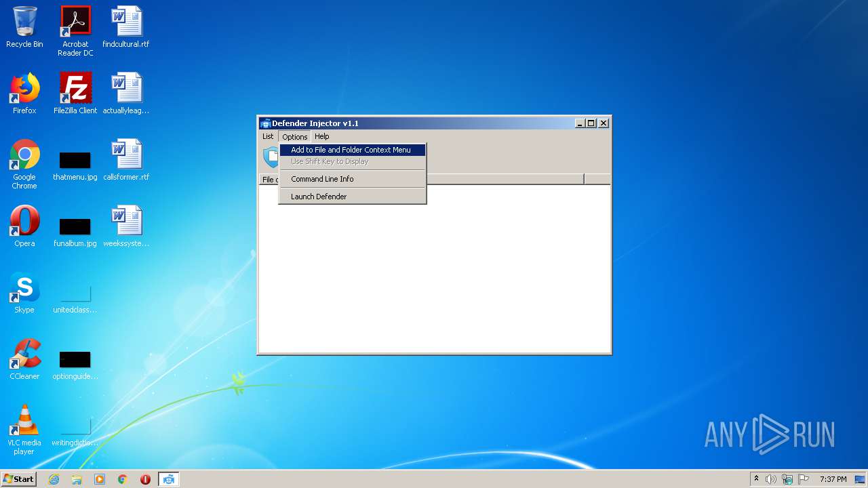This screenshot has width=868, height=488.
Task: Close the open Options menu
Action: click(294, 136)
